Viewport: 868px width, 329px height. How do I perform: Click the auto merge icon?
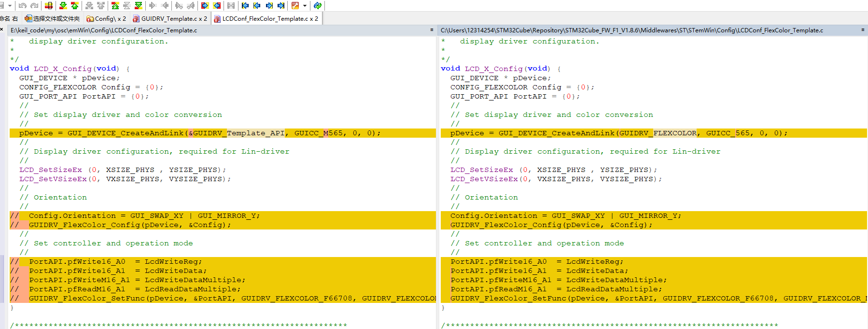click(x=231, y=5)
